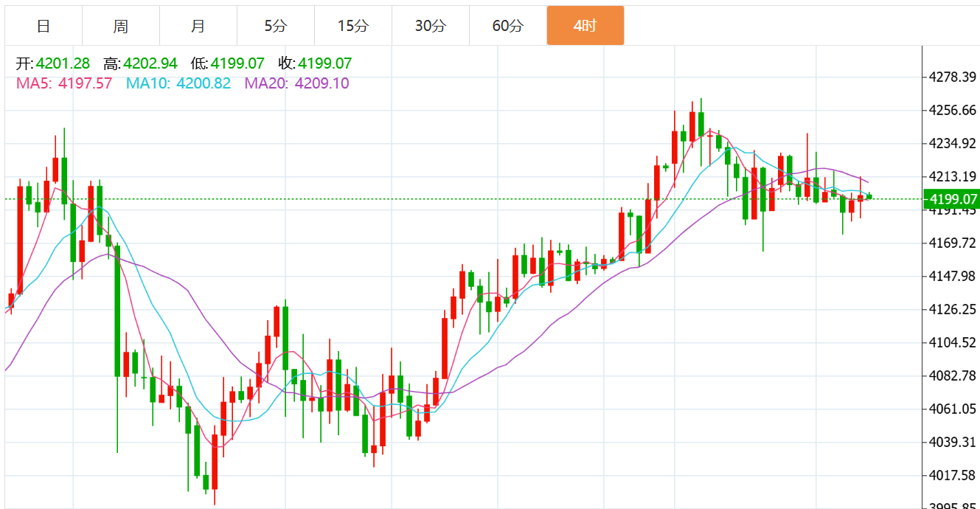980x509 pixels.
Task: Select the 5分 timeframe tab
Action: point(276,26)
